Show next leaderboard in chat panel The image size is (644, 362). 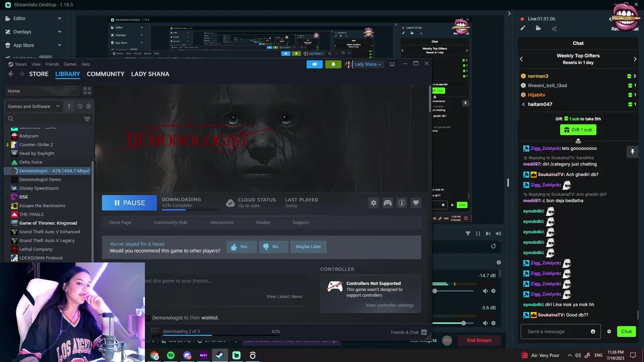click(x=635, y=59)
